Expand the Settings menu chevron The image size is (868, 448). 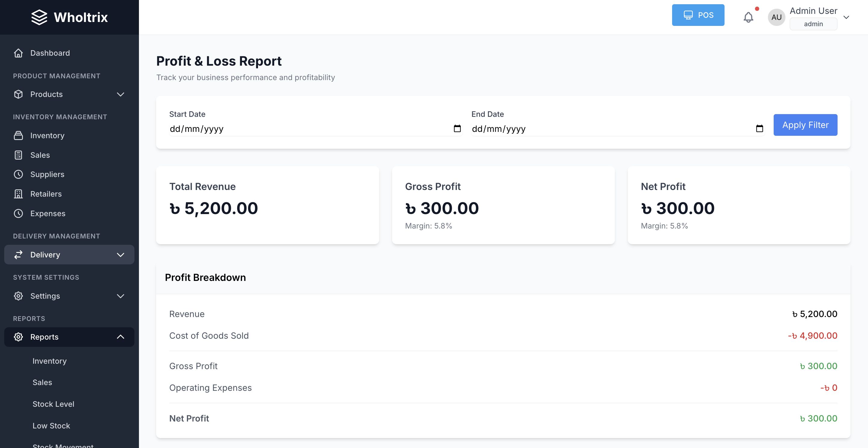(x=120, y=296)
